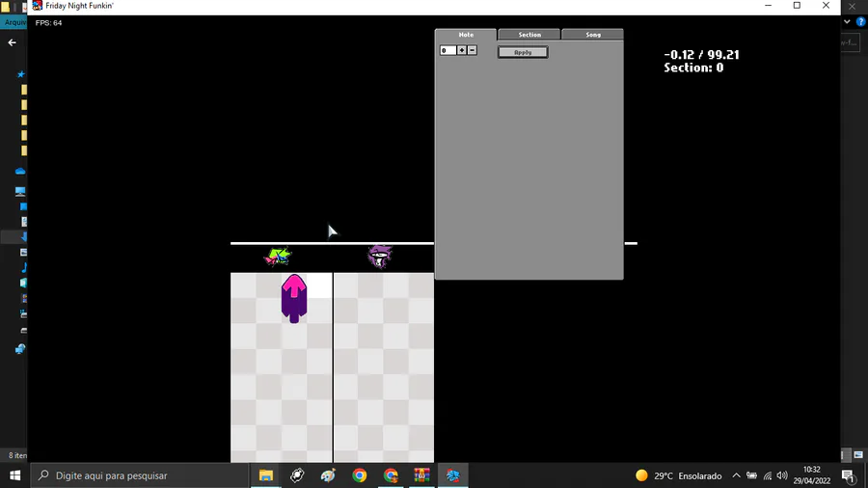Open File Explorer help question mark

(861, 21)
